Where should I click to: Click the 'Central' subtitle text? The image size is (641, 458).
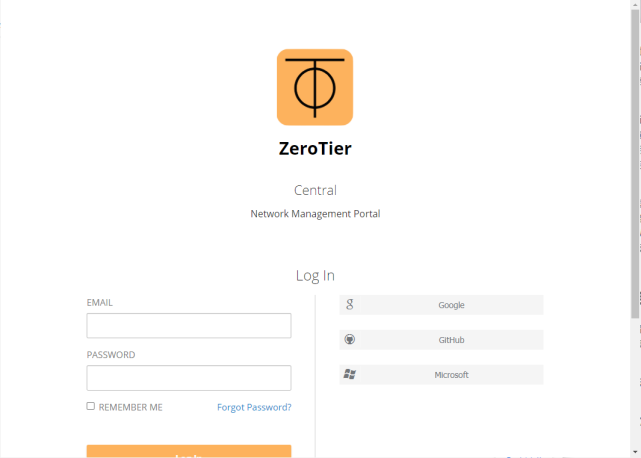click(x=315, y=190)
